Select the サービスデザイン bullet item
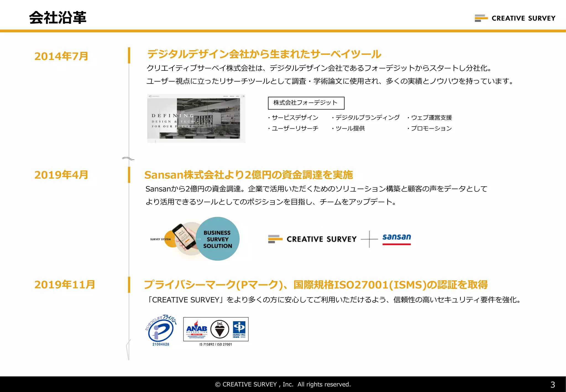Viewport: 566px width, 392px height. click(293, 117)
